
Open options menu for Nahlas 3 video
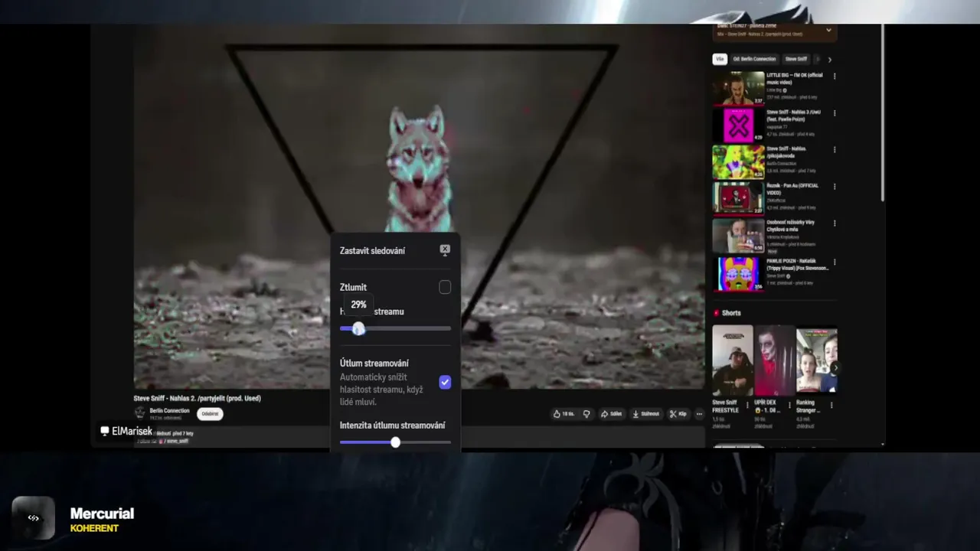pyautogui.click(x=835, y=113)
